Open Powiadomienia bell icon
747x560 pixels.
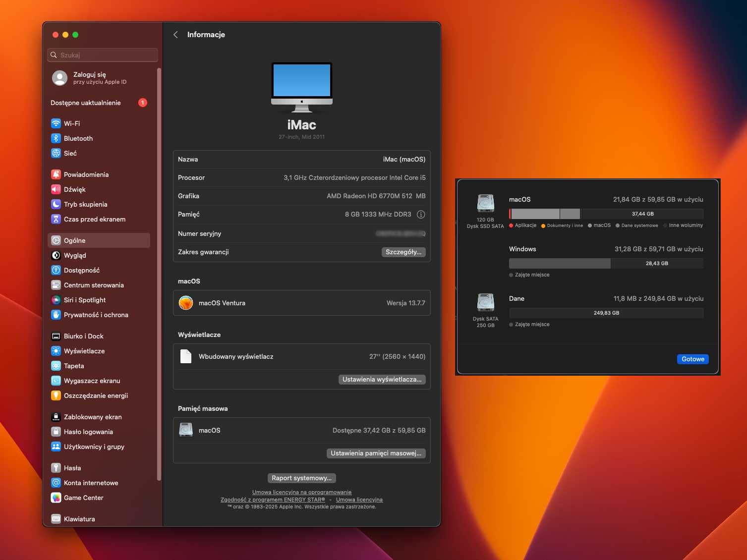coord(56,174)
